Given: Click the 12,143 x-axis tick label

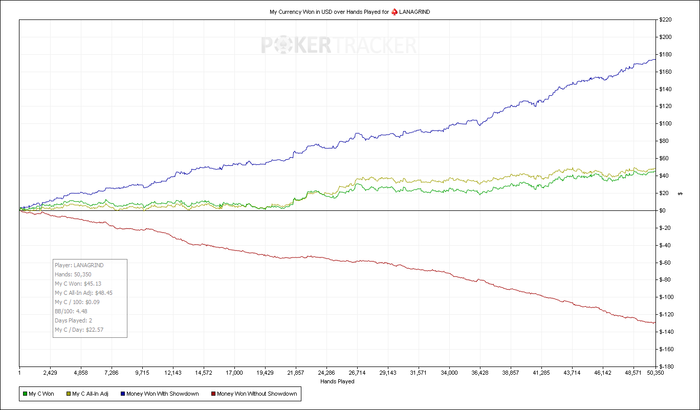Looking at the screenshot, I should 173,372.
